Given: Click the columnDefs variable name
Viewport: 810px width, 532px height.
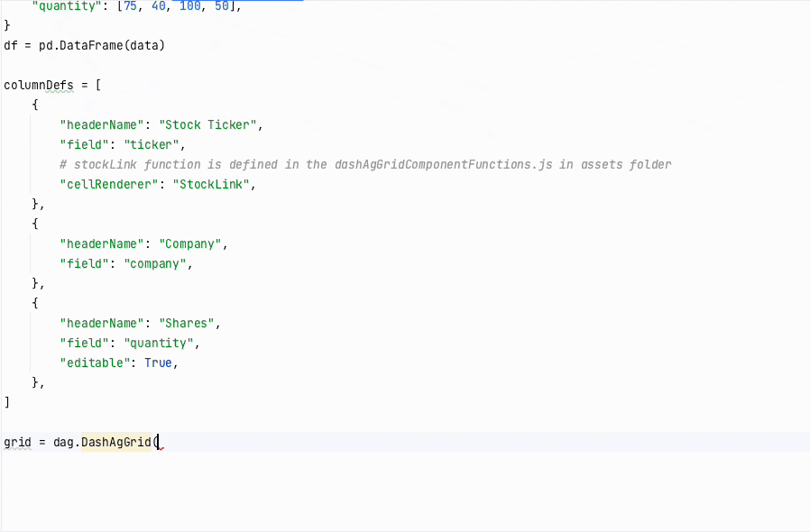Looking at the screenshot, I should click(x=39, y=86).
